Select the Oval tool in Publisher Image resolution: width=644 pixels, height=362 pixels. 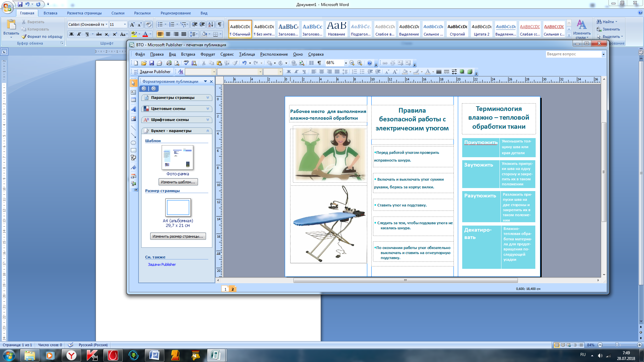click(133, 143)
